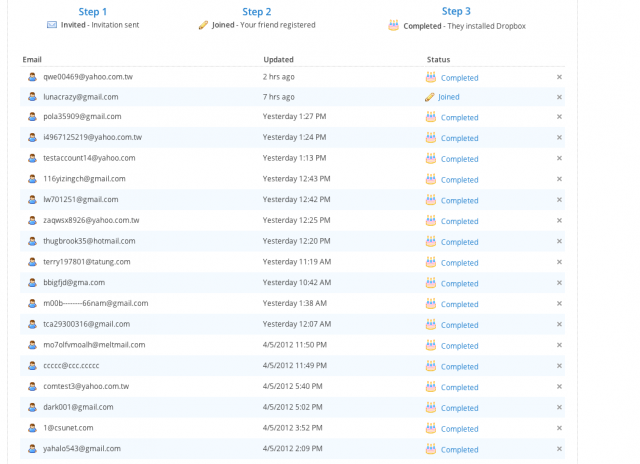640x464 pixels.
Task: Click user avatar icon beside lunacrazy@gmail.com
Action: coord(32,97)
